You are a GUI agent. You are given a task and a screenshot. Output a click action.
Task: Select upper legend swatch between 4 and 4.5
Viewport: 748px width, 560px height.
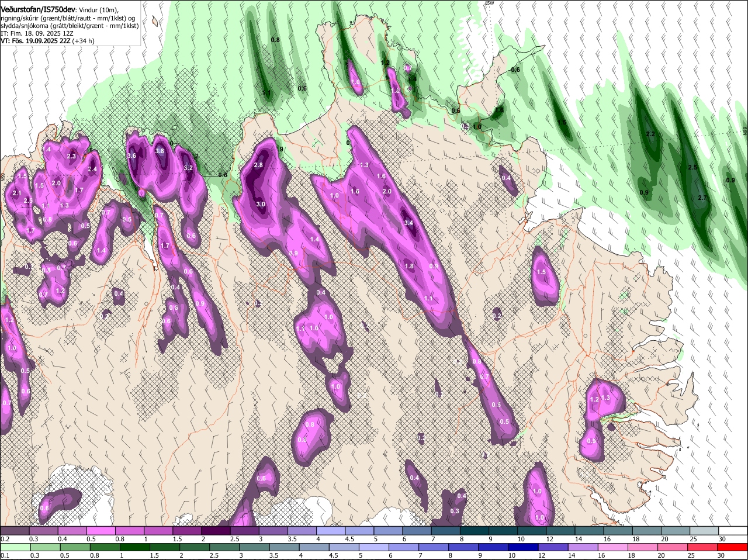331,530
